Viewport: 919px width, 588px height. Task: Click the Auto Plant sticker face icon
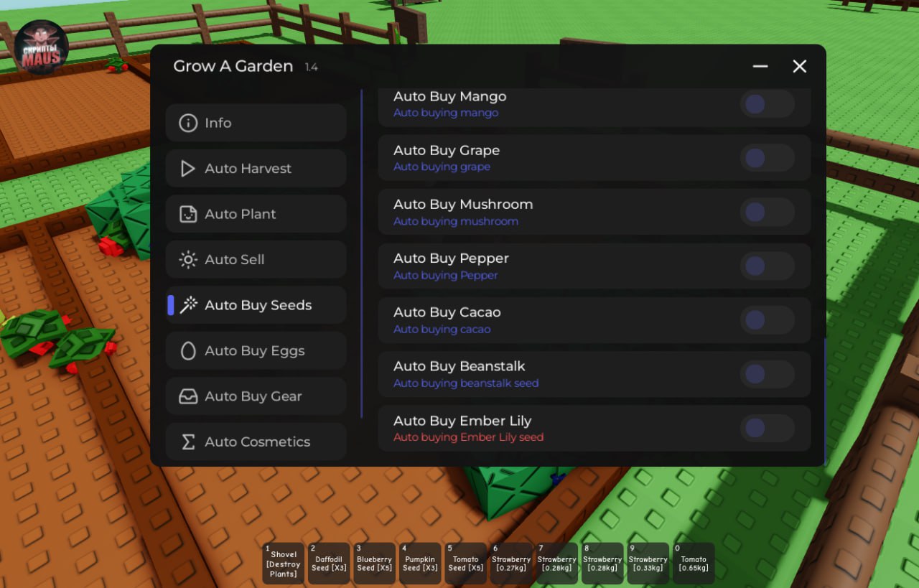coord(188,214)
